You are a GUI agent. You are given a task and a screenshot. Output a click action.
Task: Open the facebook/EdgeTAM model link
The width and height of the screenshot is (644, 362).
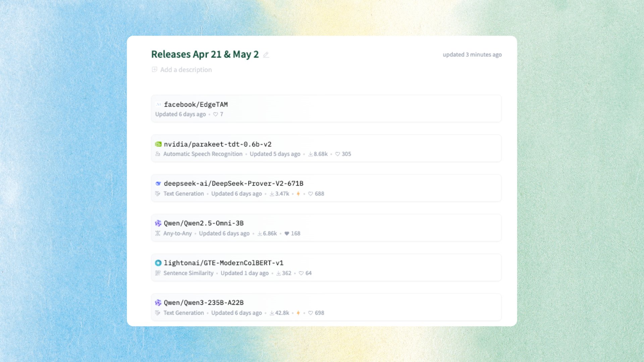click(196, 105)
